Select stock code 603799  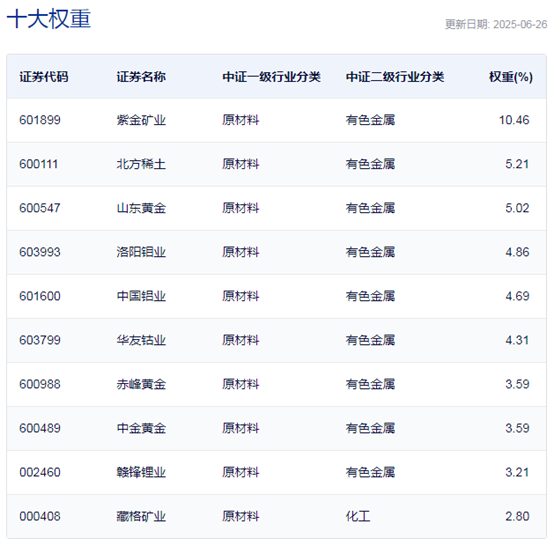tap(40, 340)
